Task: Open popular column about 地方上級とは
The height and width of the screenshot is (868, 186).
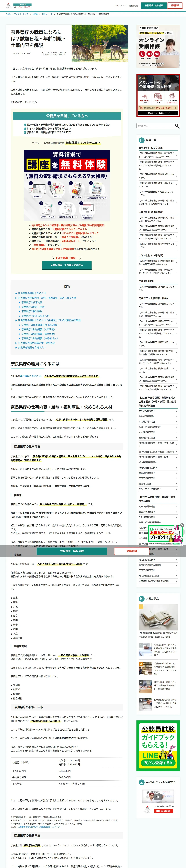Action: tap(158, 650)
